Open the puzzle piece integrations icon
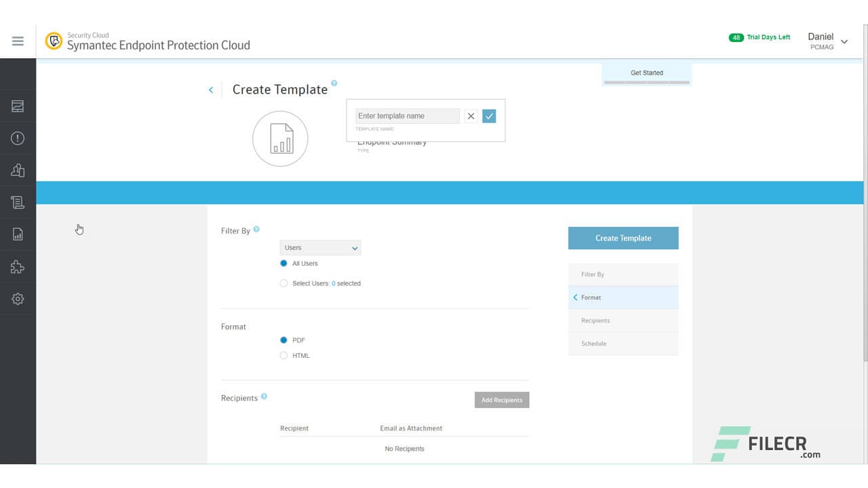Image resolution: width=868 pixels, height=488 pixels. pos(18,267)
